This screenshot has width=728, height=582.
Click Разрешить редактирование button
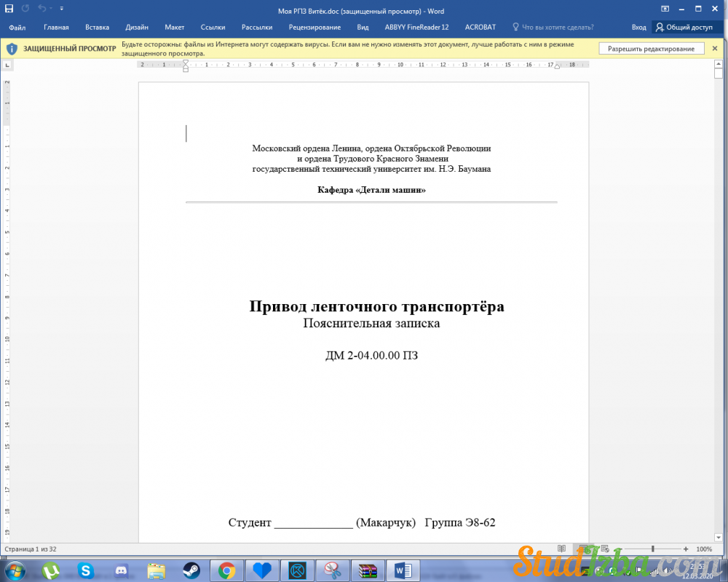pyautogui.click(x=651, y=49)
